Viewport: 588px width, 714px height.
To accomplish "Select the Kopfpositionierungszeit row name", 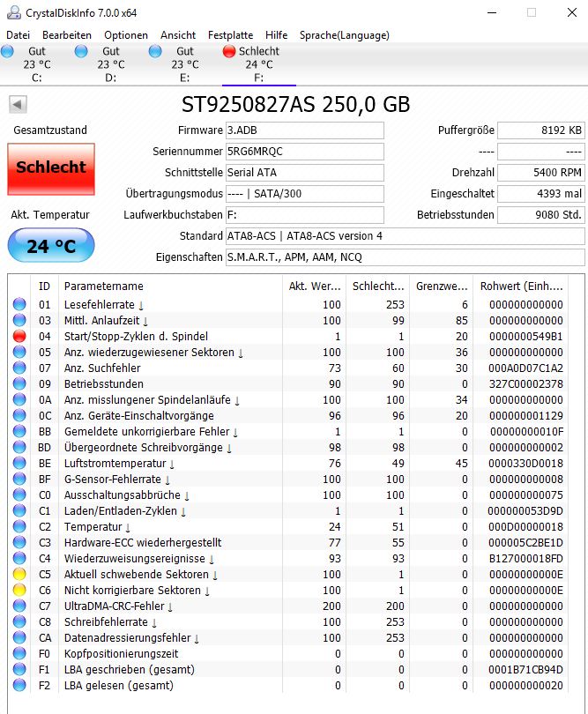I will click(121, 653).
